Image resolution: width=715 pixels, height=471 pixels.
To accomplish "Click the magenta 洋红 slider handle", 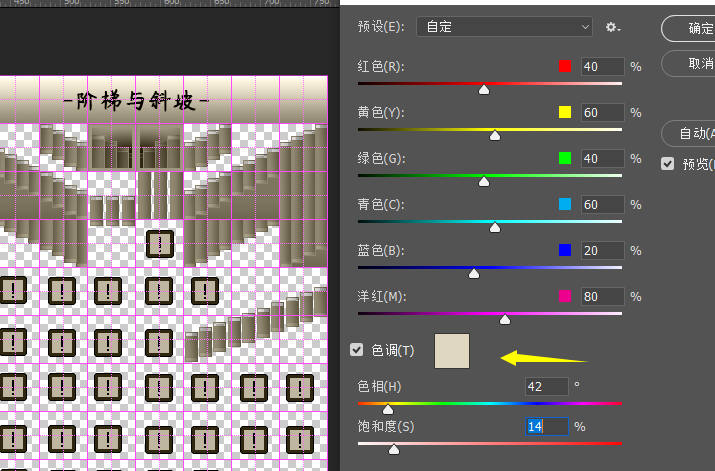I will [x=505, y=320].
